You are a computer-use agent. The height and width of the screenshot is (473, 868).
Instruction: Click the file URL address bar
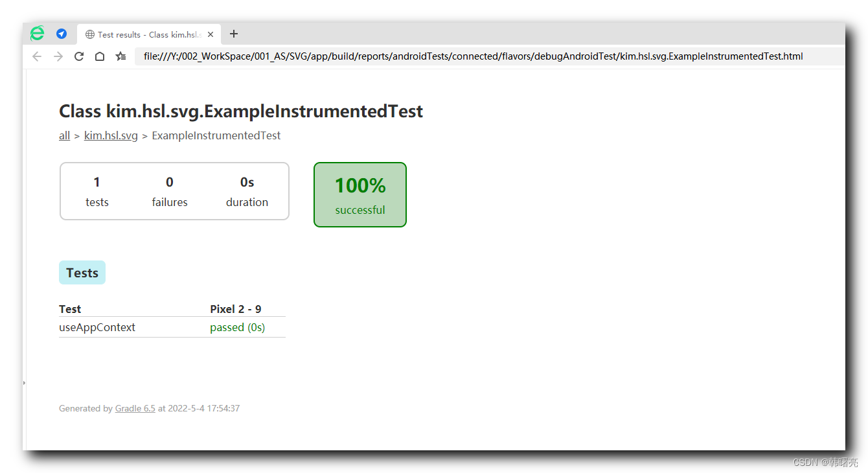[473, 56]
